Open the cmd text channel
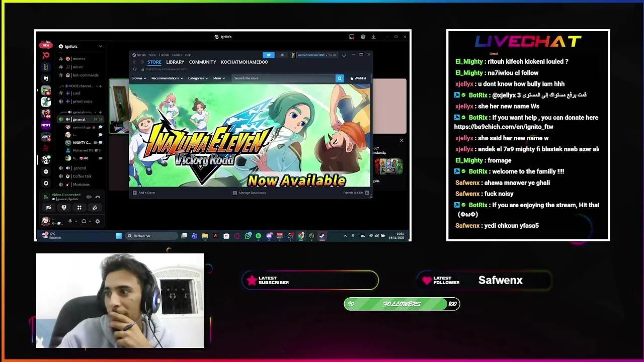The image size is (644, 362). point(75,93)
